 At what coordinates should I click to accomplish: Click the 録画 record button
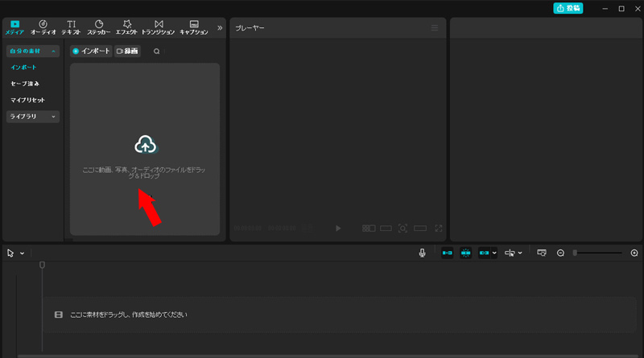coord(127,51)
